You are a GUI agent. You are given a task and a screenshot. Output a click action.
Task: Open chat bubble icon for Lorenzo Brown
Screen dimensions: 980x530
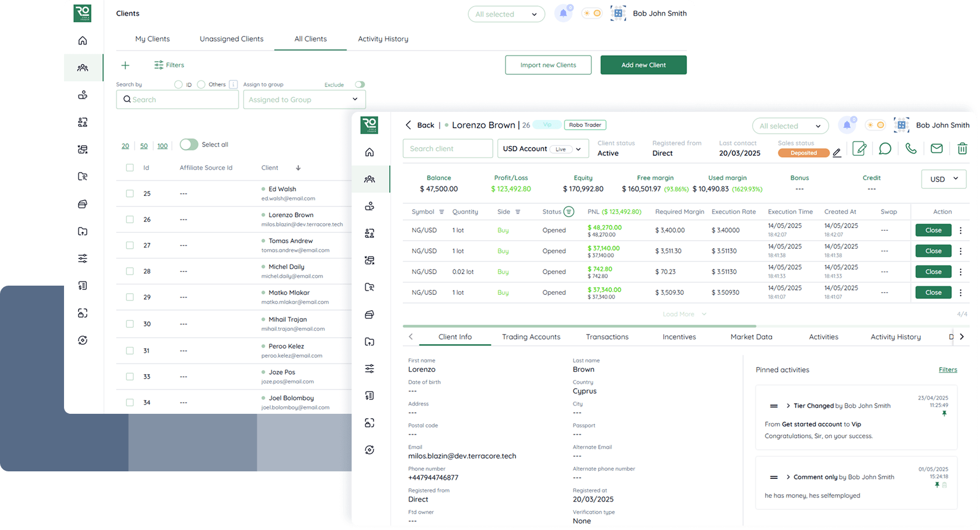pyautogui.click(x=885, y=148)
